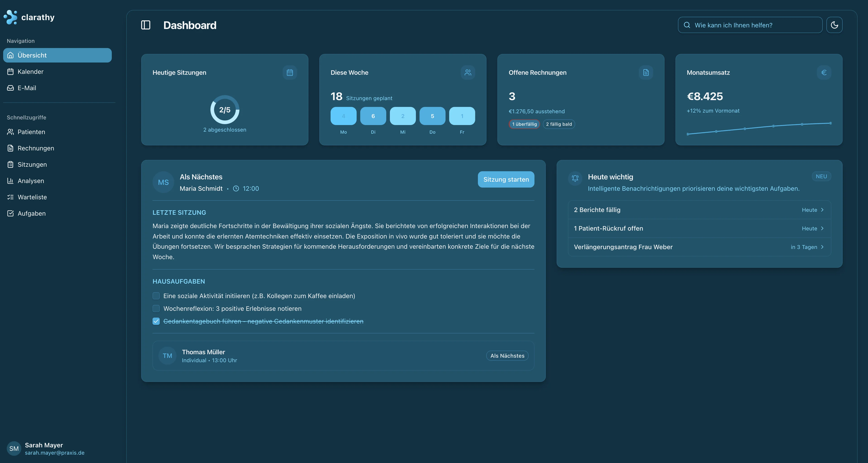Uncheck the completed Gedankentagebuch task
The image size is (868, 463).
[156, 321]
